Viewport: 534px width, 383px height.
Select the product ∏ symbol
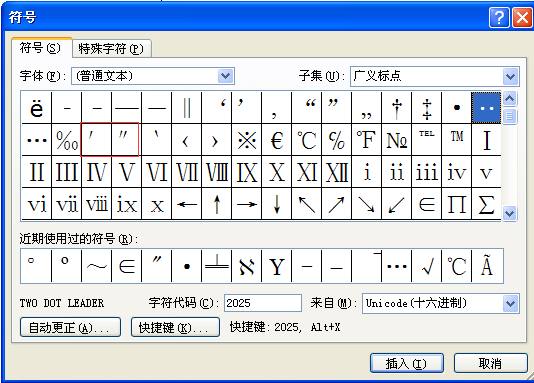(457, 204)
